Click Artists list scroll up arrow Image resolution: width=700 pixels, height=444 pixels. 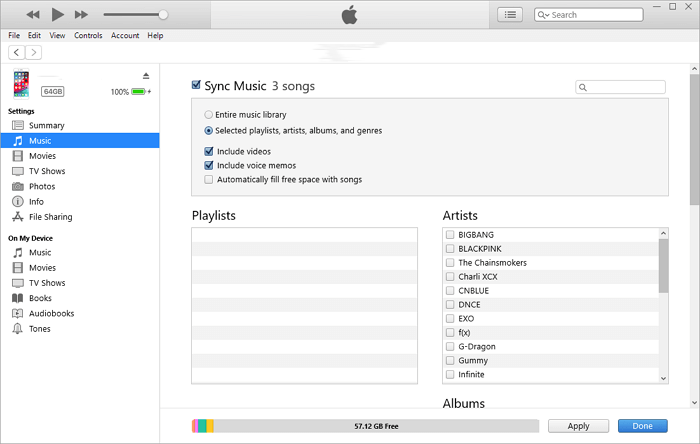pyautogui.click(x=663, y=233)
